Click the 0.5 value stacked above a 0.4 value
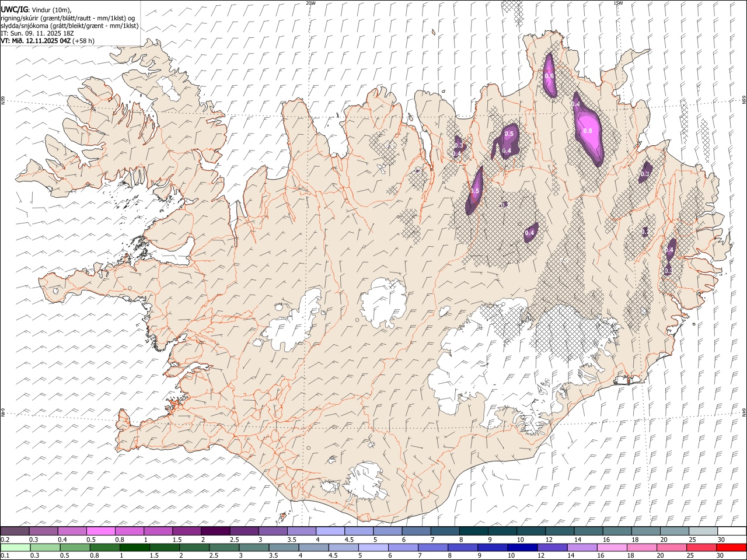747x560 pixels. (x=508, y=134)
